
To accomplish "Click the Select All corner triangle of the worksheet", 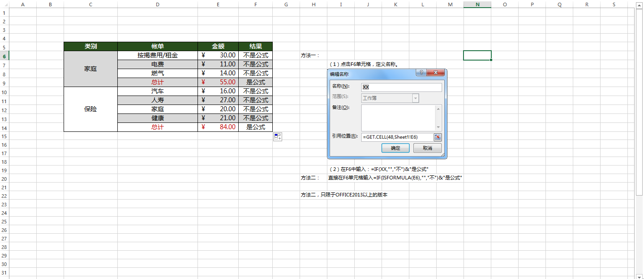I will [x=6, y=4].
